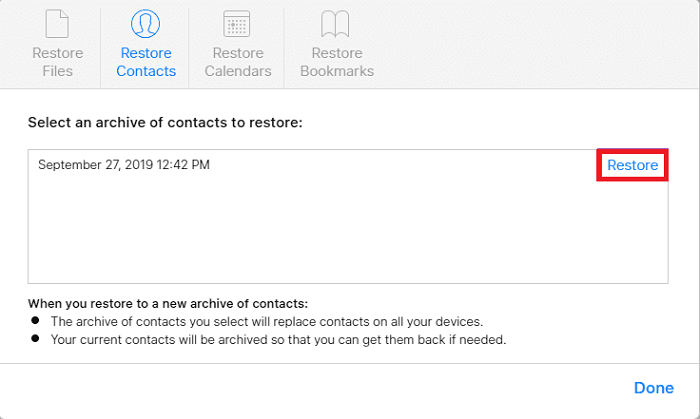Click the Restore Contacts person icon
Screen dimensions: 700x419
[146, 23]
